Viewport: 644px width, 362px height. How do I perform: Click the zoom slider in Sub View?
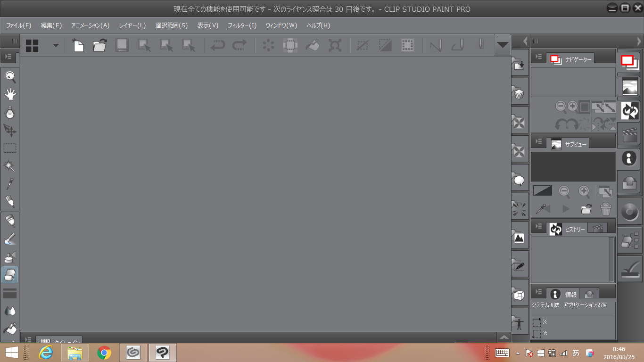point(543,190)
